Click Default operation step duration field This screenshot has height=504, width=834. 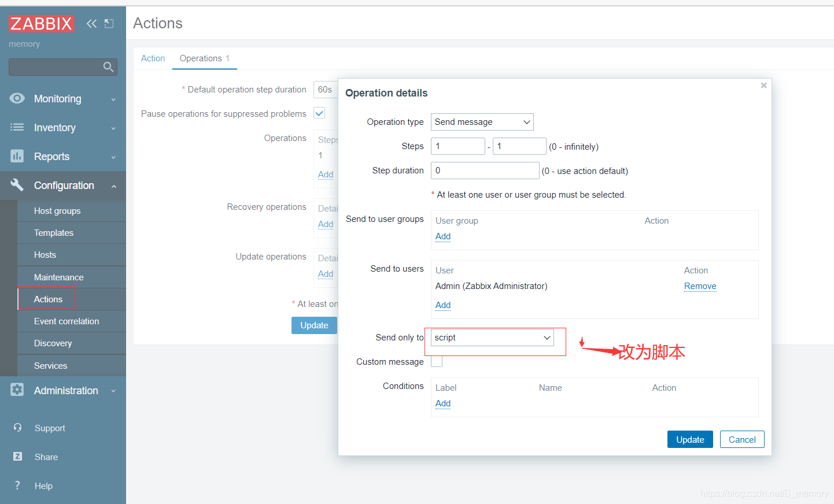coord(326,90)
